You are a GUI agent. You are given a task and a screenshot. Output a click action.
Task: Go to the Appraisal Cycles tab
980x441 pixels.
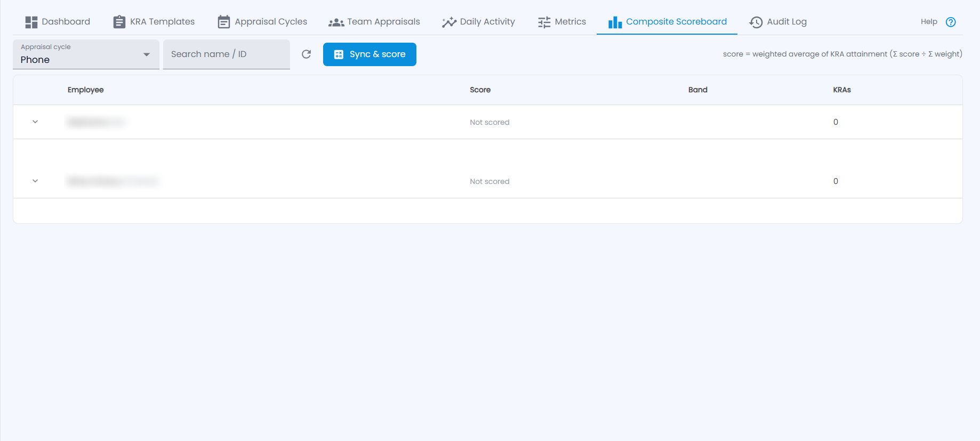point(262,22)
